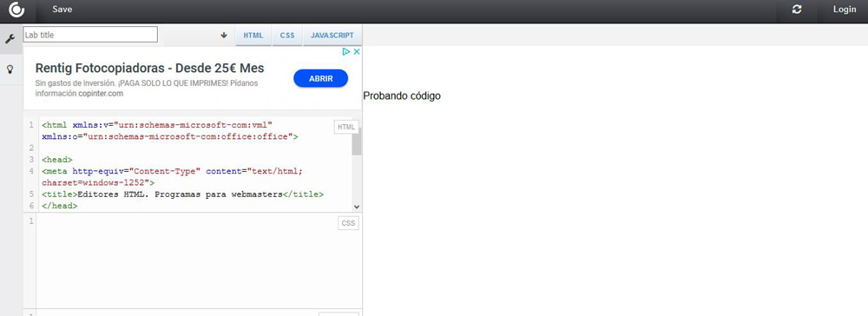Screen dimensions: 868x316
Task: Click the Login link
Action: coord(845,10)
